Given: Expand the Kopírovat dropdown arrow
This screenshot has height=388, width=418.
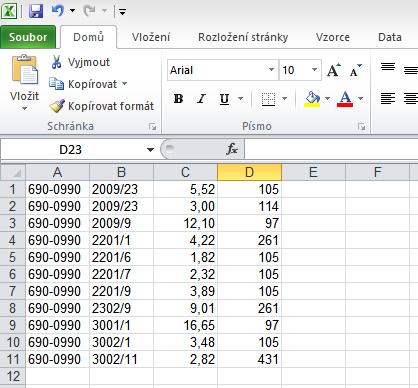Looking at the screenshot, I should [125, 84].
